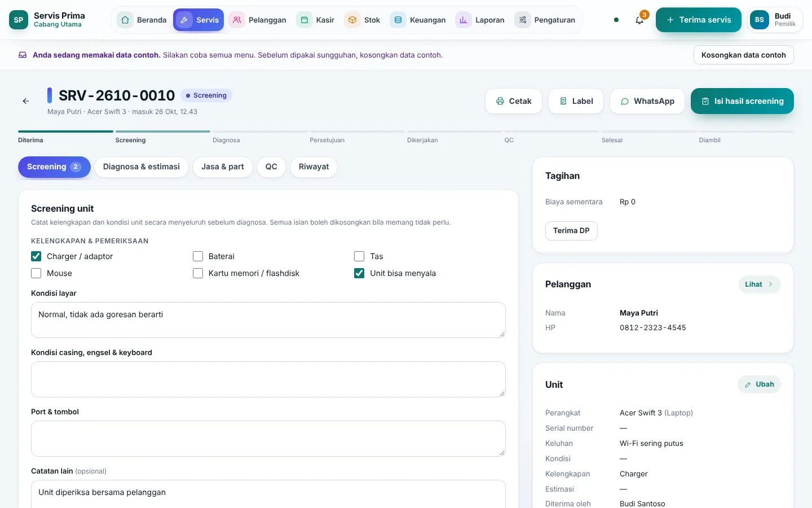The width and height of the screenshot is (812, 508).
Task: Go back using the left arrow
Action: [26, 101]
